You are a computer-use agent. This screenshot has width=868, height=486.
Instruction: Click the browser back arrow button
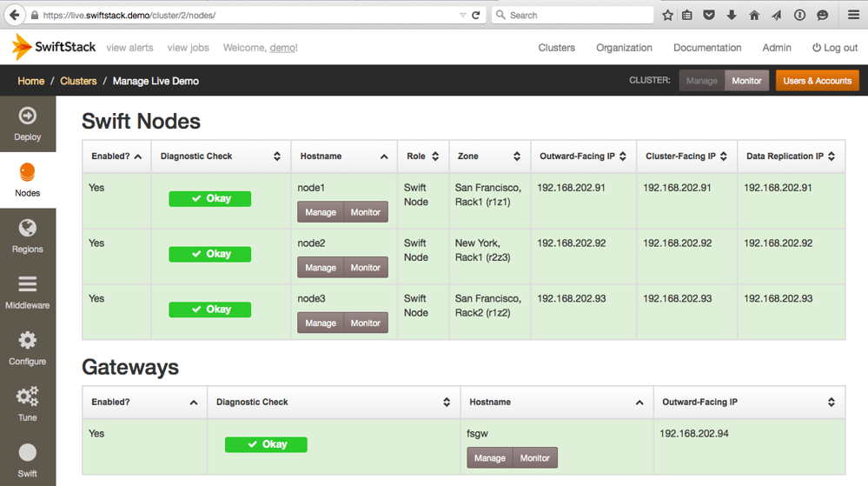coord(15,15)
